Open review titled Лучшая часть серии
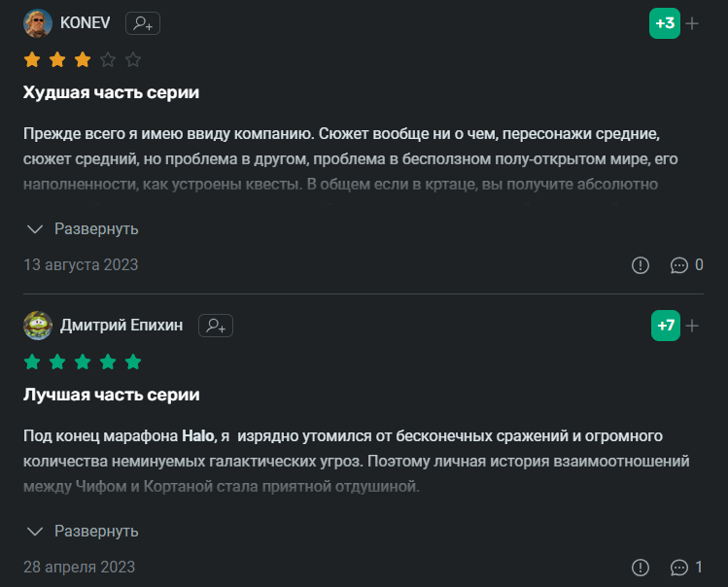 coord(111,396)
